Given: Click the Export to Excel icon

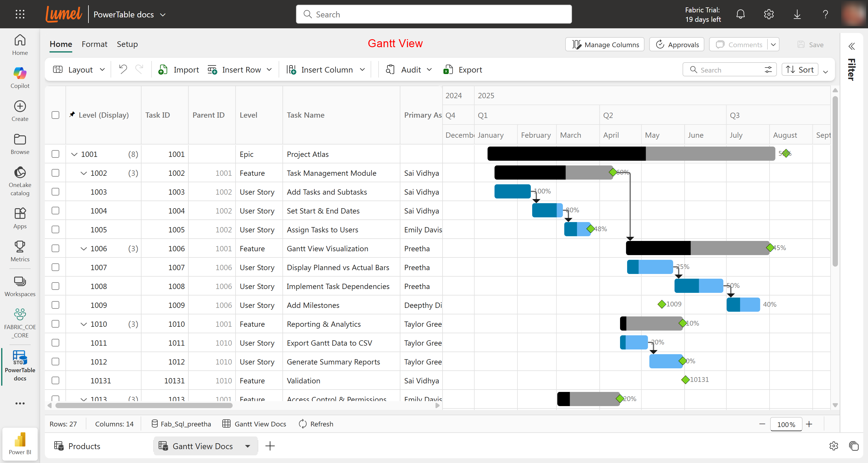Looking at the screenshot, I should pyautogui.click(x=448, y=70).
